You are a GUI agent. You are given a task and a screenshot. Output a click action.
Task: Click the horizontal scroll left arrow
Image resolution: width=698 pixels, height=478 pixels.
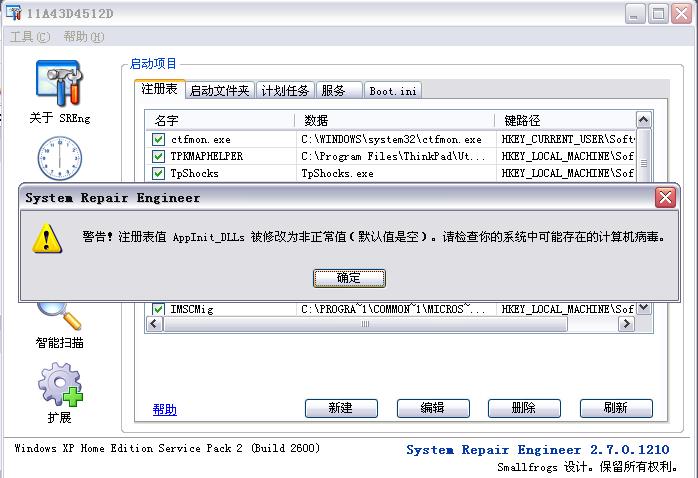[x=154, y=324]
